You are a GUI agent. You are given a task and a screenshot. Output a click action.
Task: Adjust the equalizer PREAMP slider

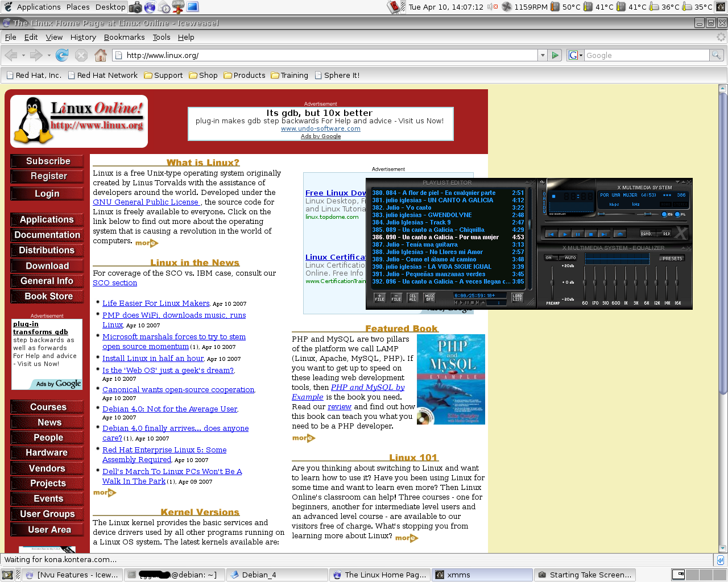552,283
